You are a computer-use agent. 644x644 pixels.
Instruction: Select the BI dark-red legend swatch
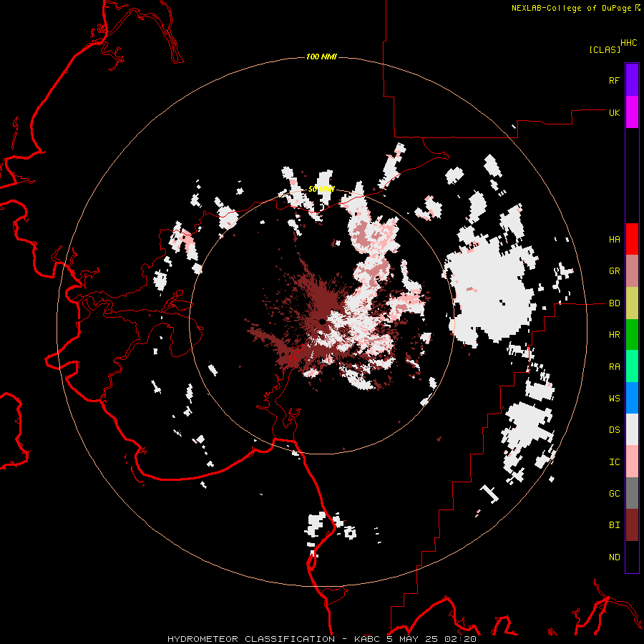pyautogui.click(x=632, y=525)
